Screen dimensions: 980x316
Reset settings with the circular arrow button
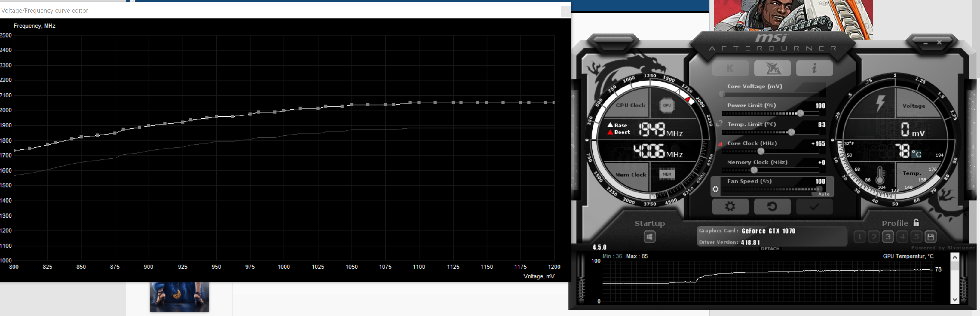click(772, 207)
